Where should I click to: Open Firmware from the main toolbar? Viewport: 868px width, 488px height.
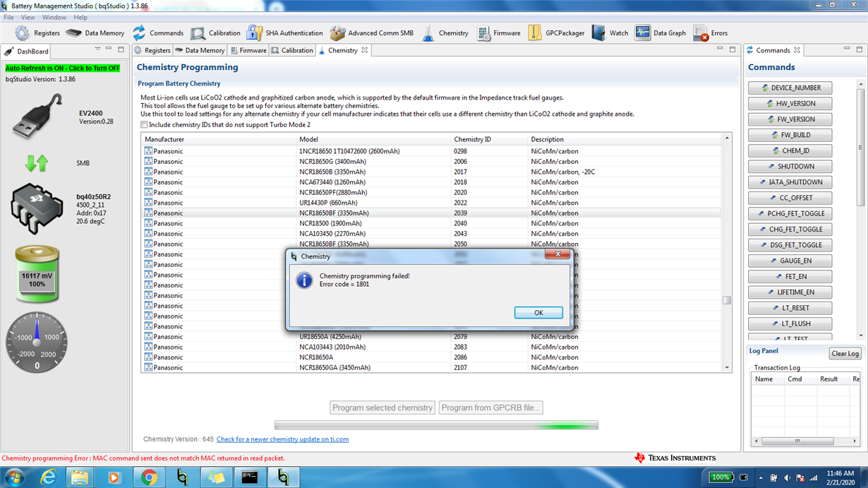coord(498,33)
